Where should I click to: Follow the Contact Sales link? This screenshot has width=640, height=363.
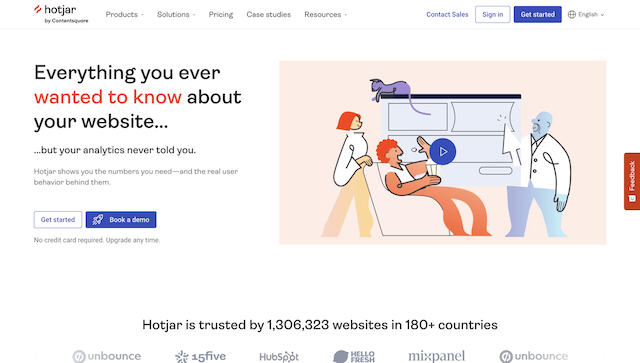point(447,15)
